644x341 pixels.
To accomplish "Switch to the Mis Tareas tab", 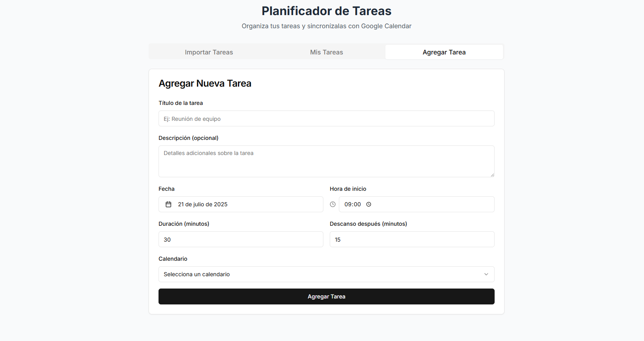I will (326, 52).
